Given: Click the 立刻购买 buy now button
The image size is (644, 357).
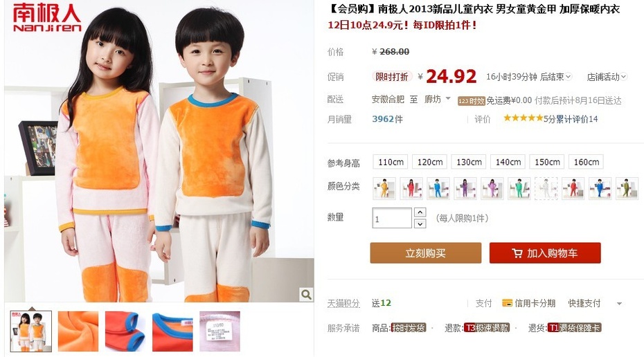Looking at the screenshot, I should pos(425,253).
